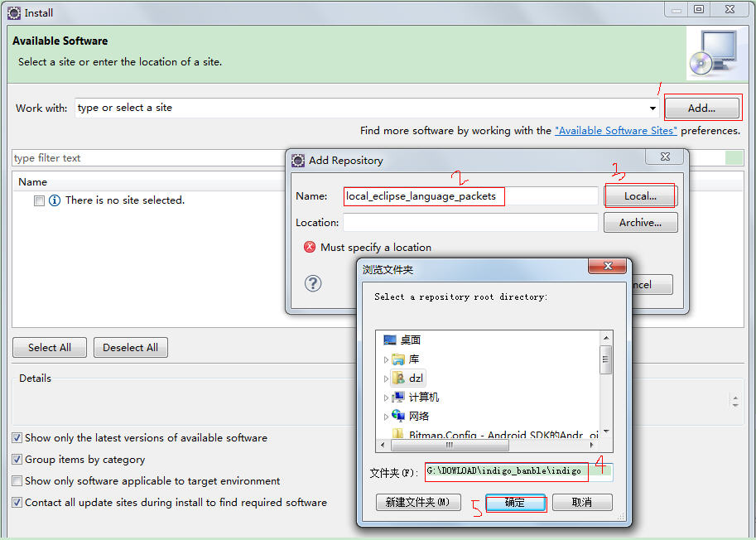The width and height of the screenshot is (756, 540).
Task: Select the dzl user folder
Action: (x=416, y=378)
